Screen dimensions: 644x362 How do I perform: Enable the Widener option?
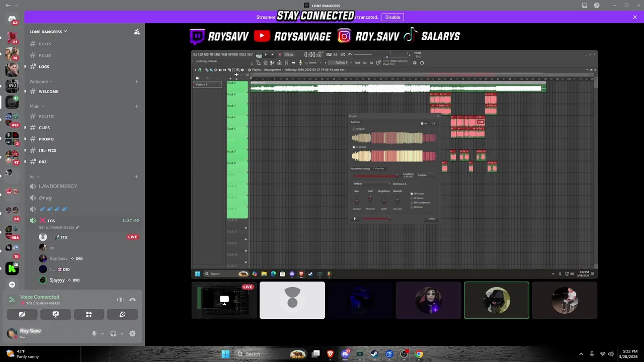tap(412, 207)
